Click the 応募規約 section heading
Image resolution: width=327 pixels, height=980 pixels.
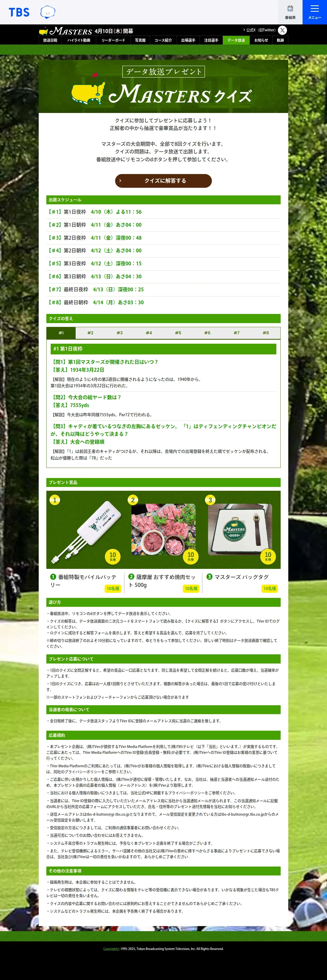tap(163, 735)
